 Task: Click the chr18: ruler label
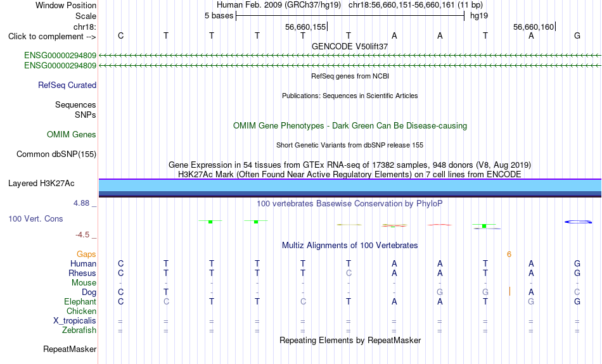84,27
